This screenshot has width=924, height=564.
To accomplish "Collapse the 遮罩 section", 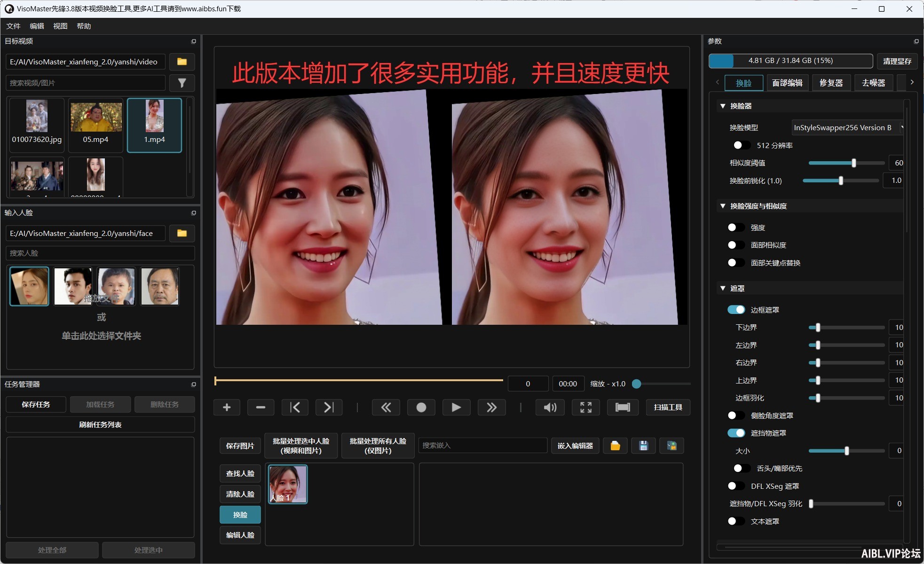I will pos(723,288).
